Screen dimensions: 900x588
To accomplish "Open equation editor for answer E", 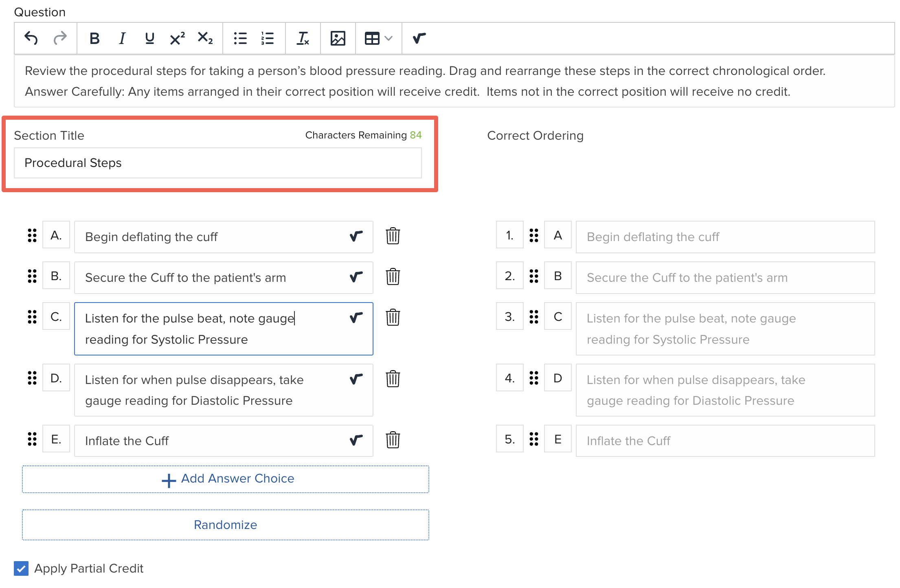I will [x=356, y=440].
